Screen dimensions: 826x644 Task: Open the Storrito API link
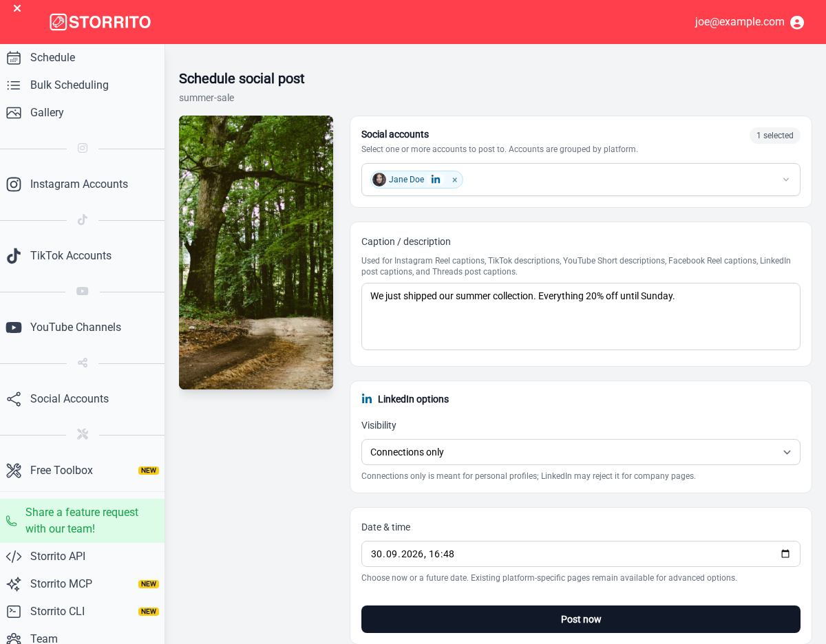83,557
